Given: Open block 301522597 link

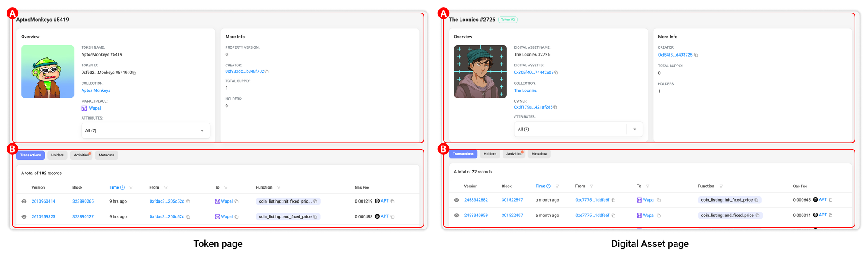Looking at the screenshot, I should click(512, 200).
